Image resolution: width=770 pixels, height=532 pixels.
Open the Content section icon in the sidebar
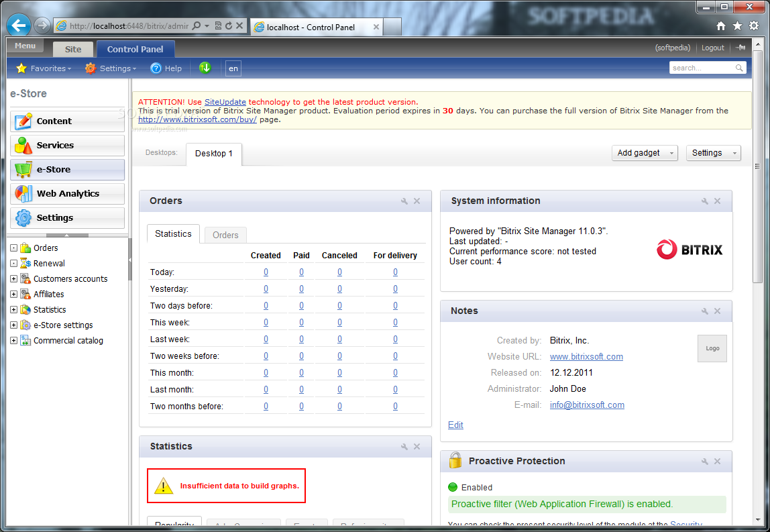point(23,121)
